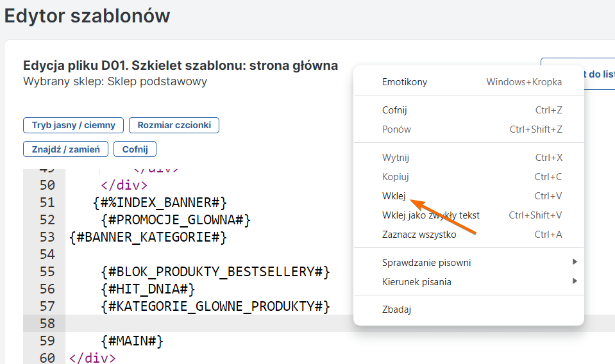Select Cofnij (Ctrl+Z) in the context menu
Screen dimensions: 615x364
394,110
